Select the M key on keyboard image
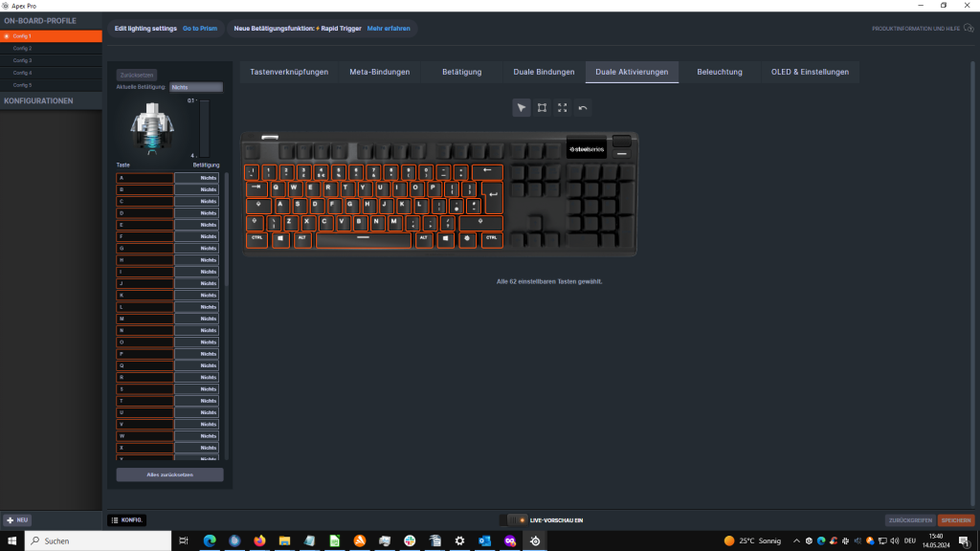The height and width of the screenshot is (551, 980). coord(393,222)
